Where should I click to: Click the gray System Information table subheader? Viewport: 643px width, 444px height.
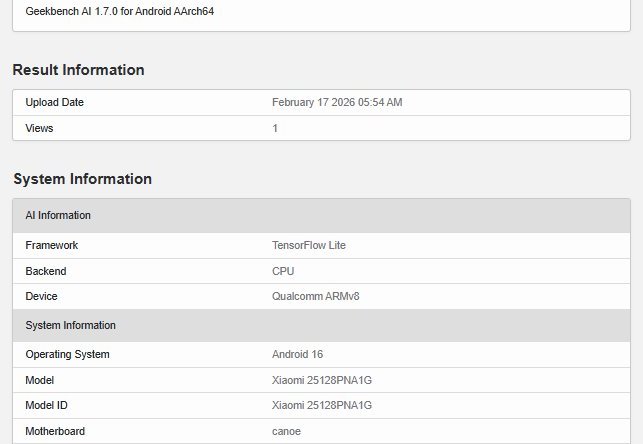click(x=70, y=325)
